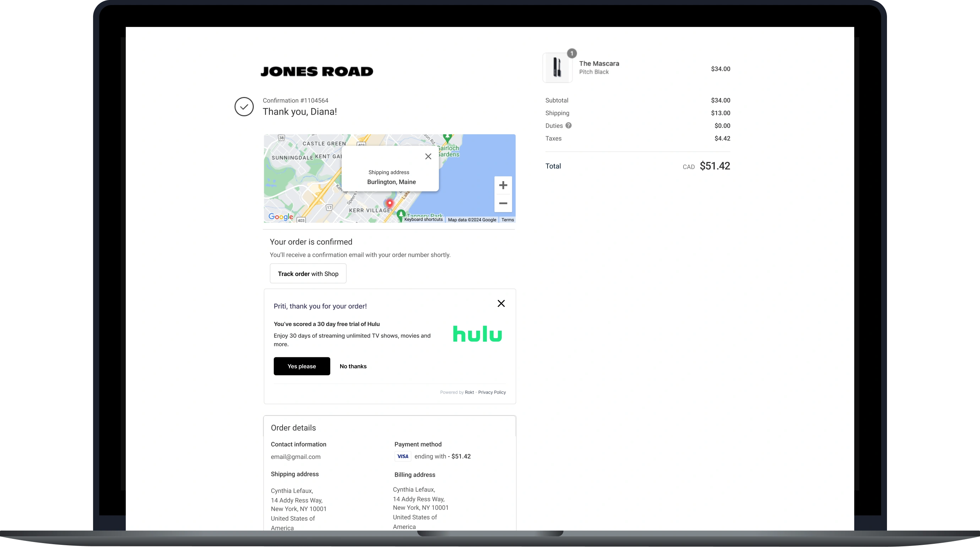Click the Hulu logo

(477, 334)
